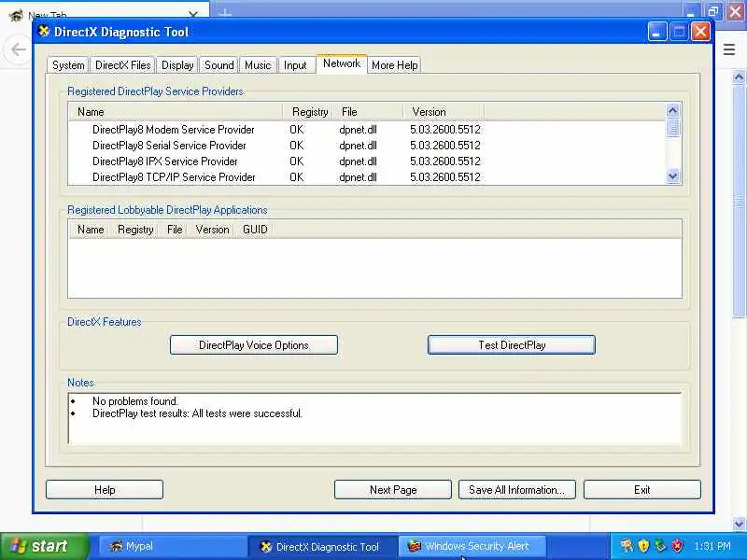
Task: Switch to the System tab
Action: [68, 65]
